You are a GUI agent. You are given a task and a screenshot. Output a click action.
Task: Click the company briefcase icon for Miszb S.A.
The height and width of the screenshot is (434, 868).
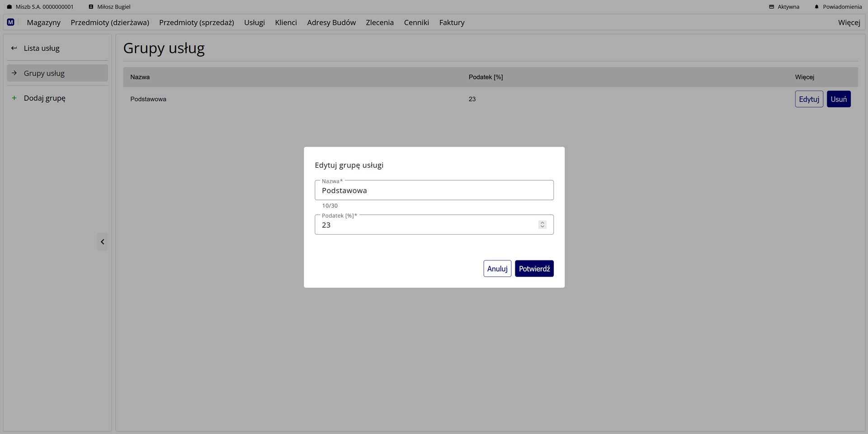(9, 7)
